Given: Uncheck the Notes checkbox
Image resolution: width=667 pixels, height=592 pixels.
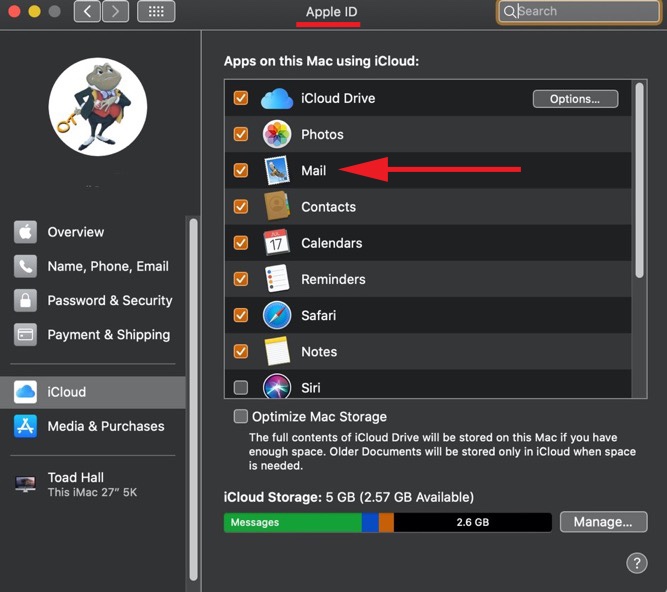Looking at the screenshot, I should (x=241, y=351).
